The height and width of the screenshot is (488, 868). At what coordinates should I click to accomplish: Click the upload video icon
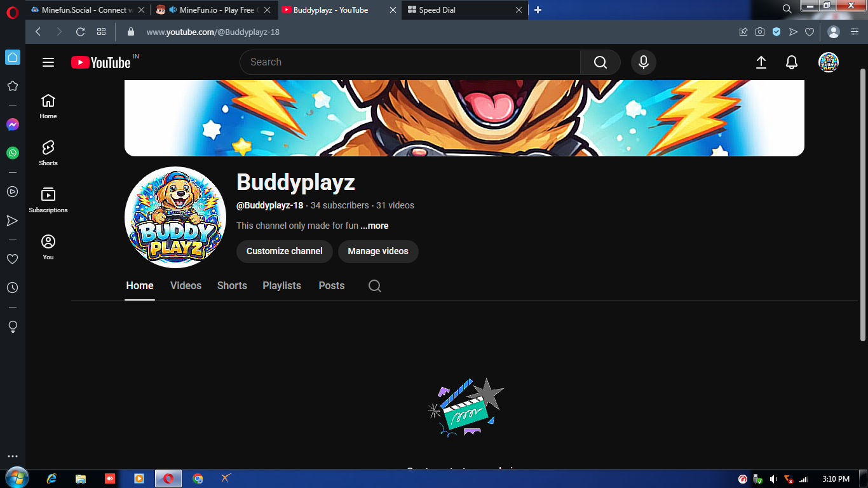[x=761, y=62]
